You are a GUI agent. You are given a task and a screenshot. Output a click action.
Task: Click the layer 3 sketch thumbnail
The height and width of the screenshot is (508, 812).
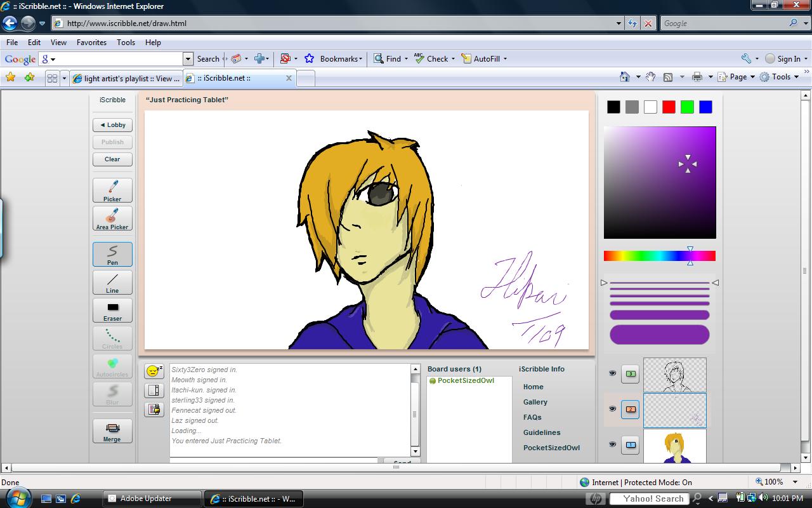(675, 375)
